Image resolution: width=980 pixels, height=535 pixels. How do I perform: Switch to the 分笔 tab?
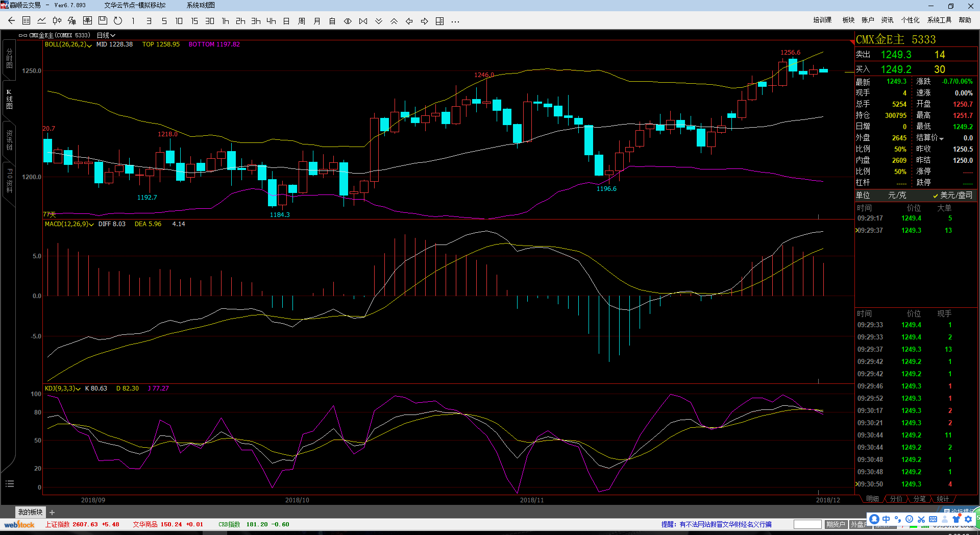pyautogui.click(x=919, y=499)
